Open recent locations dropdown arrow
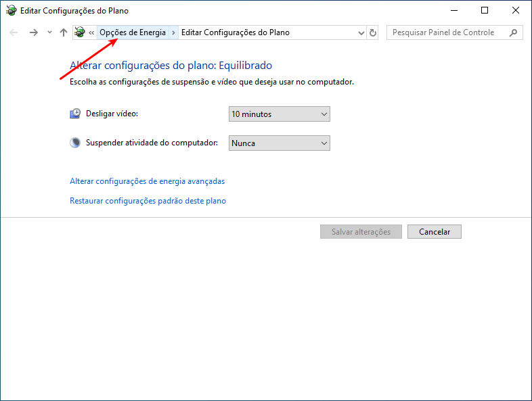Screen dimensions: 532x401 49,32
